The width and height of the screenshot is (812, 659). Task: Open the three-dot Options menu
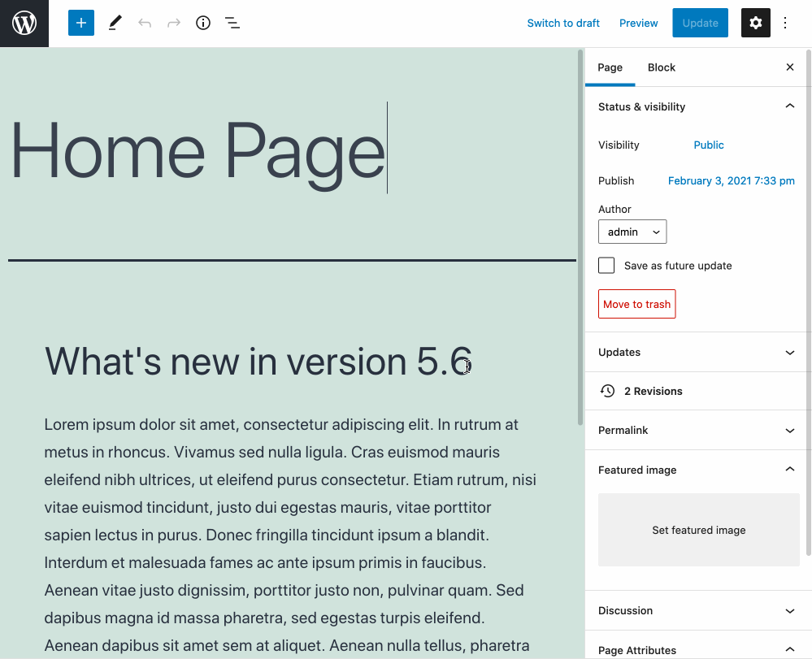click(x=785, y=23)
